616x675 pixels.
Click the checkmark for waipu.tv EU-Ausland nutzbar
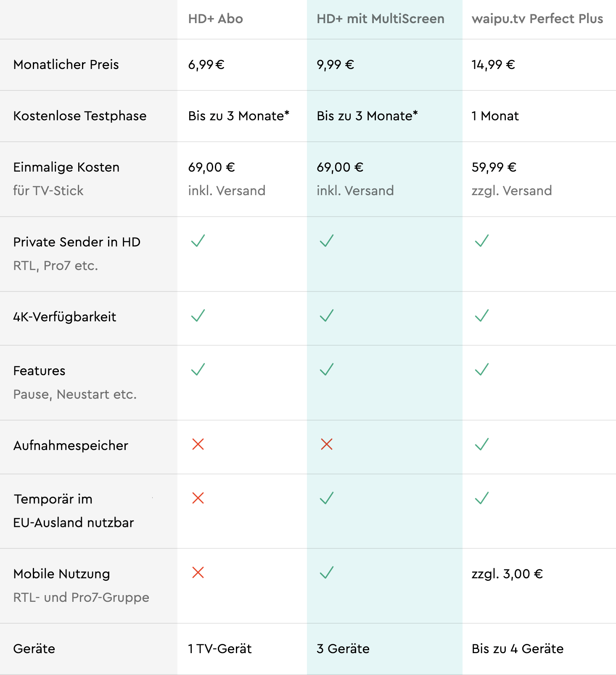point(481,498)
